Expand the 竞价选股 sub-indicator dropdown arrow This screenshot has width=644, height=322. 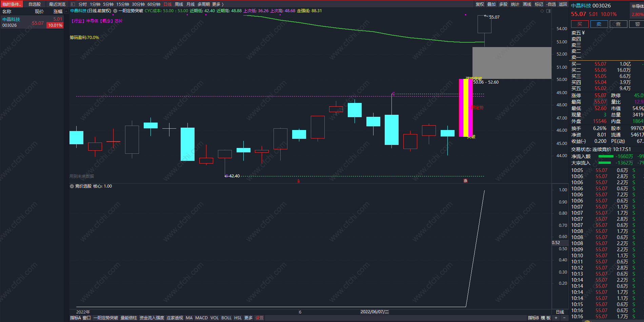tap(72, 186)
